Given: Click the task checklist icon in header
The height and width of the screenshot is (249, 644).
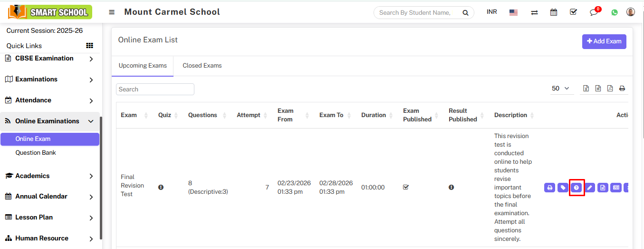Looking at the screenshot, I should click(x=573, y=12).
